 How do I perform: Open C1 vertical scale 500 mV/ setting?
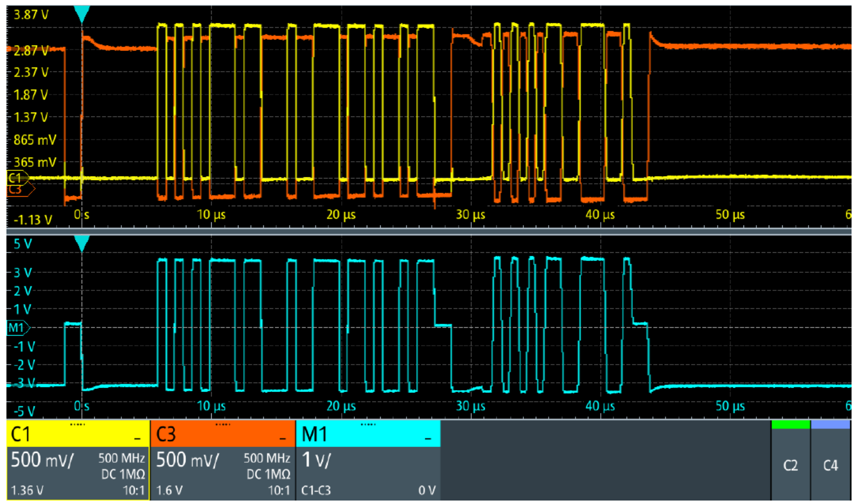42,460
